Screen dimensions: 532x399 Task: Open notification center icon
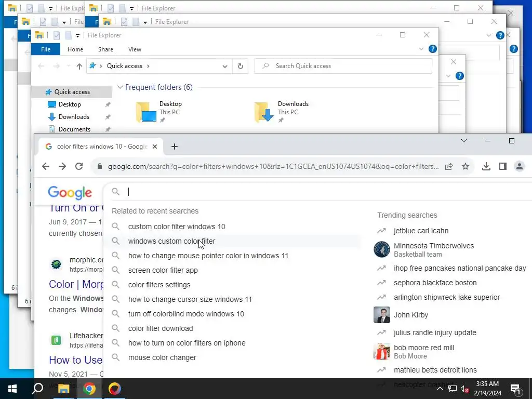(x=515, y=389)
